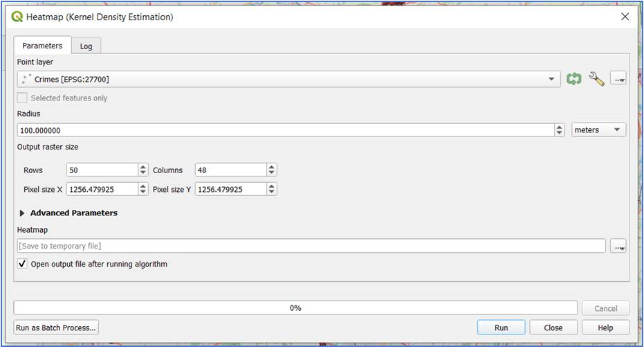Open the Help button
The width and height of the screenshot is (644, 349).
(605, 328)
